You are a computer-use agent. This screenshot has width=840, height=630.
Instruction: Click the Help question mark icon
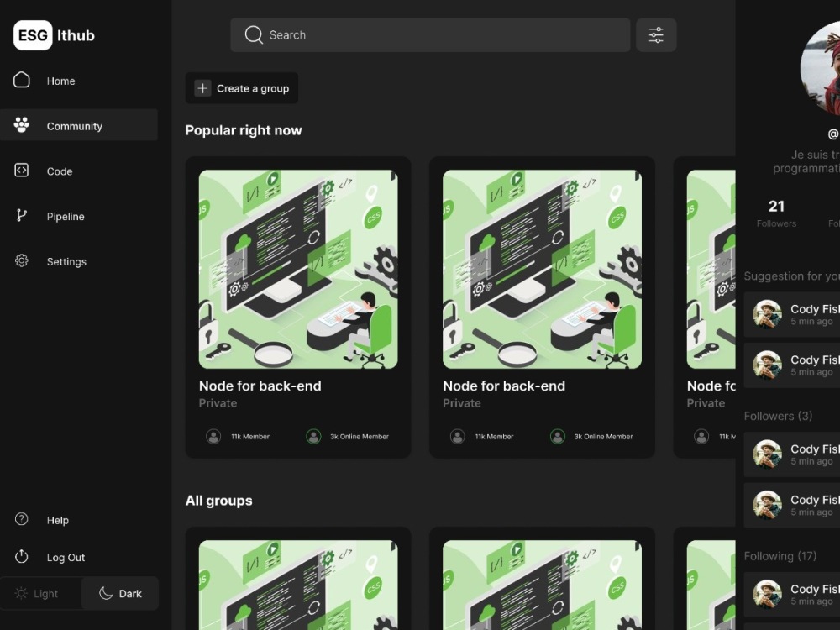click(22, 519)
